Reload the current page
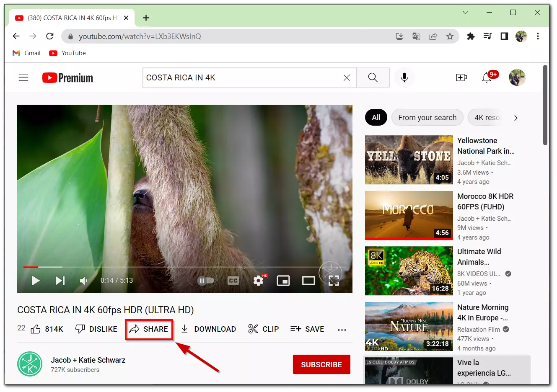 [x=50, y=36]
